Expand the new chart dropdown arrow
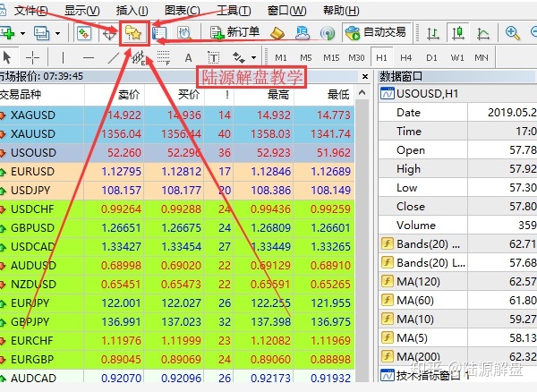Viewport: 537px width, 392px height. (22, 33)
